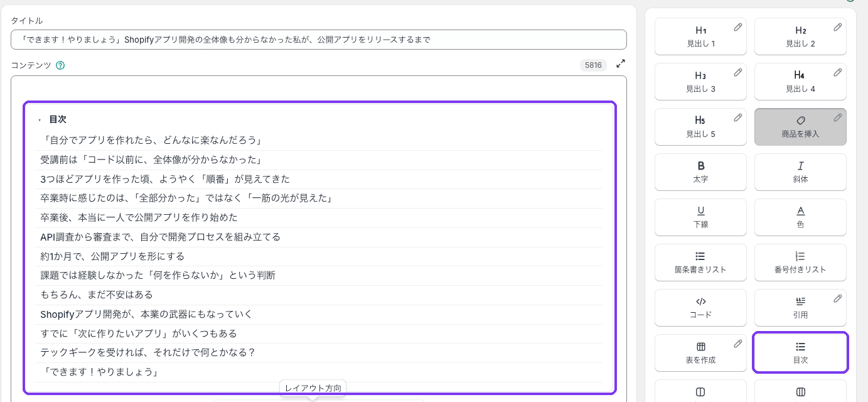Edit 見出し 4 style with pencil icon
Image resolution: width=868 pixels, height=402 pixels.
(838, 72)
